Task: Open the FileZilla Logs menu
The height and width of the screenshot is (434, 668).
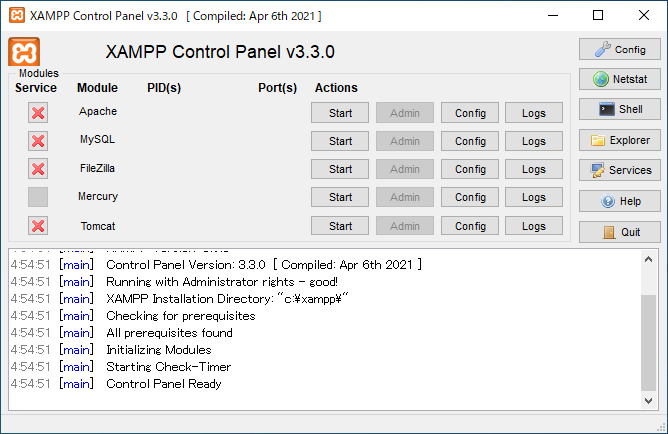Action: point(534,169)
